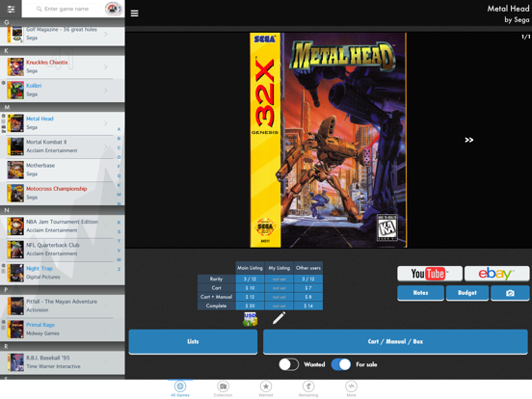This screenshot has width=532, height=399.
Task: Open the camera button
Action: point(510,293)
